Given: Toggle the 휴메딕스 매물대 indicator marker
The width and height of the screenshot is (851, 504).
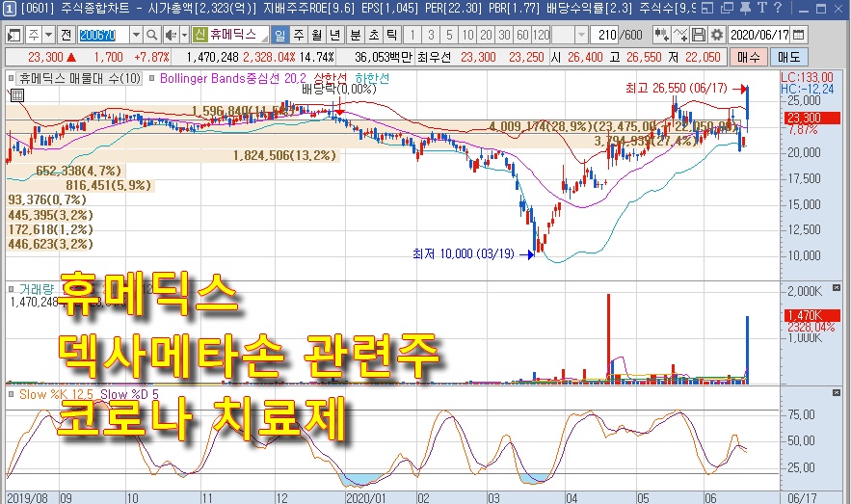Looking at the screenshot, I should tap(12, 78).
